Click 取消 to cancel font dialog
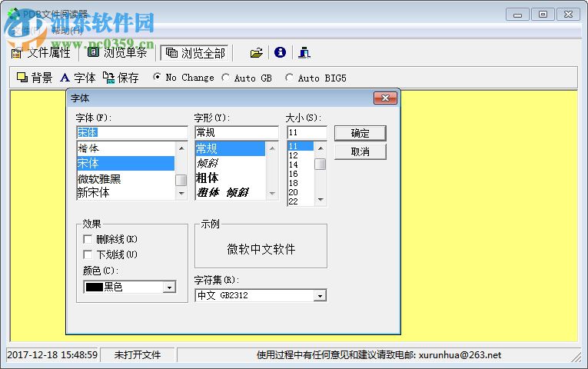Viewport: 588px width, 369px height. click(360, 151)
